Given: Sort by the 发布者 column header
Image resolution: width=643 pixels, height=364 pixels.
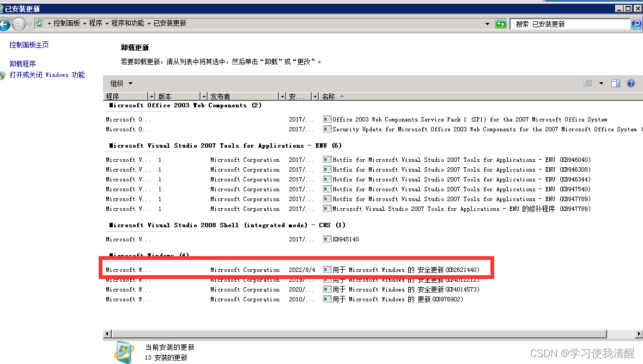Looking at the screenshot, I should coord(244,96).
